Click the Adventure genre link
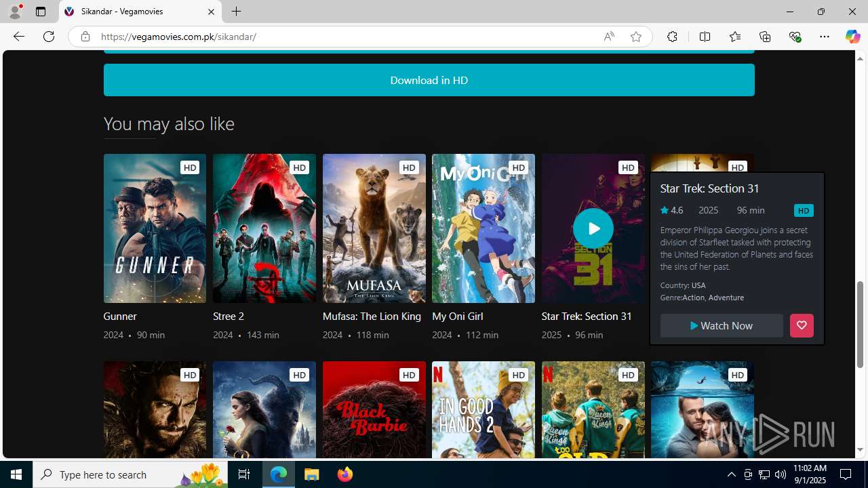The height and width of the screenshot is (488, 868). coord(726,298)
